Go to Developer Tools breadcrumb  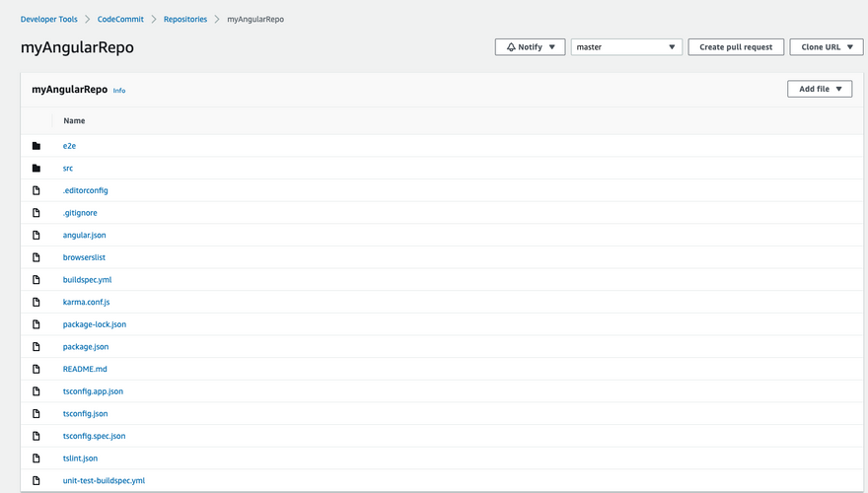49,19
